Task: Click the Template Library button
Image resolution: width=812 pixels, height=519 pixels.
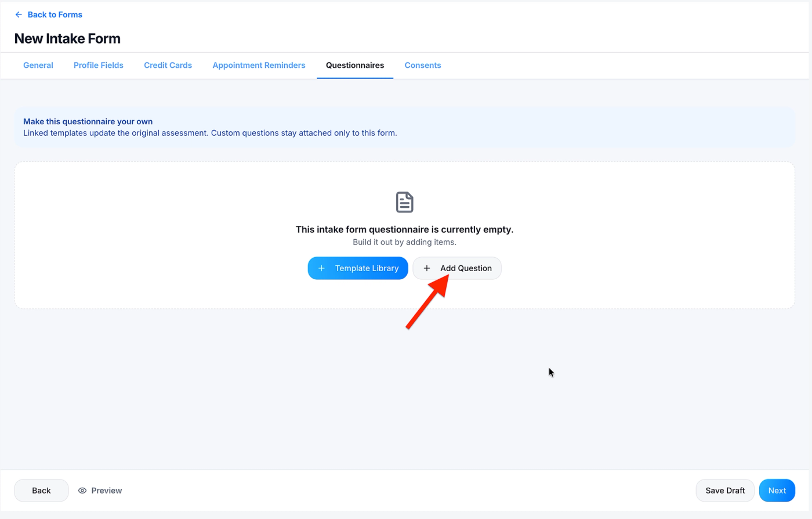Action: tap(358, 268)
